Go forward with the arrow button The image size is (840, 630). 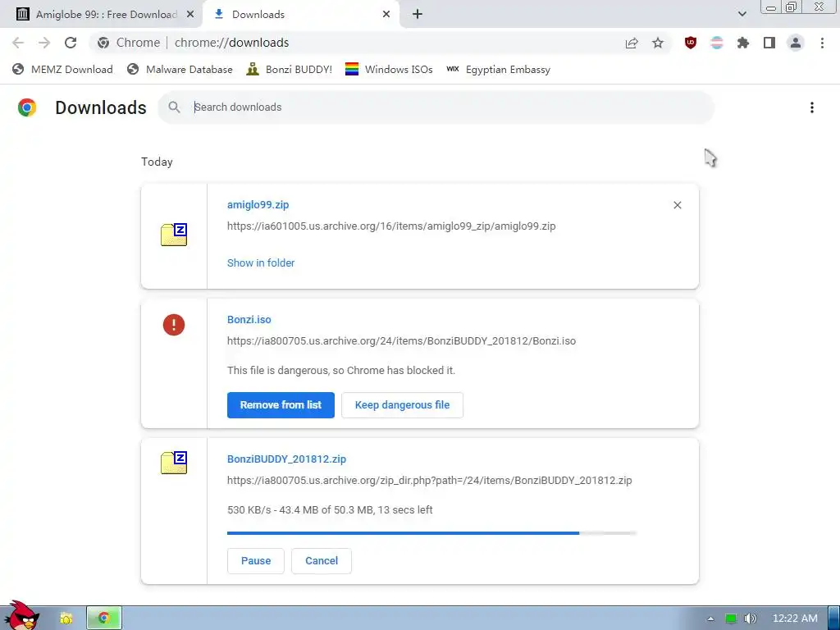point(44,43)
